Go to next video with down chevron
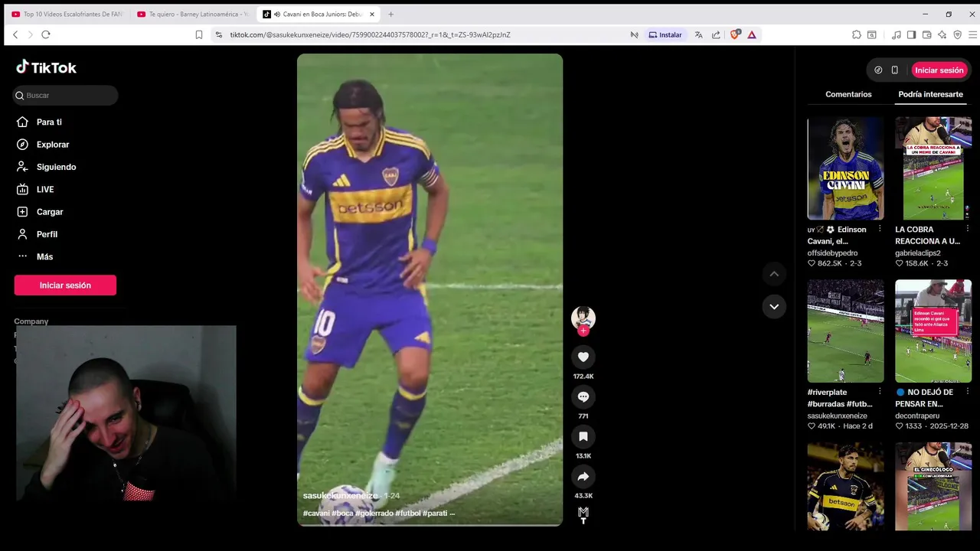This screenshot has width=980, height=551. tap(774, 306)
